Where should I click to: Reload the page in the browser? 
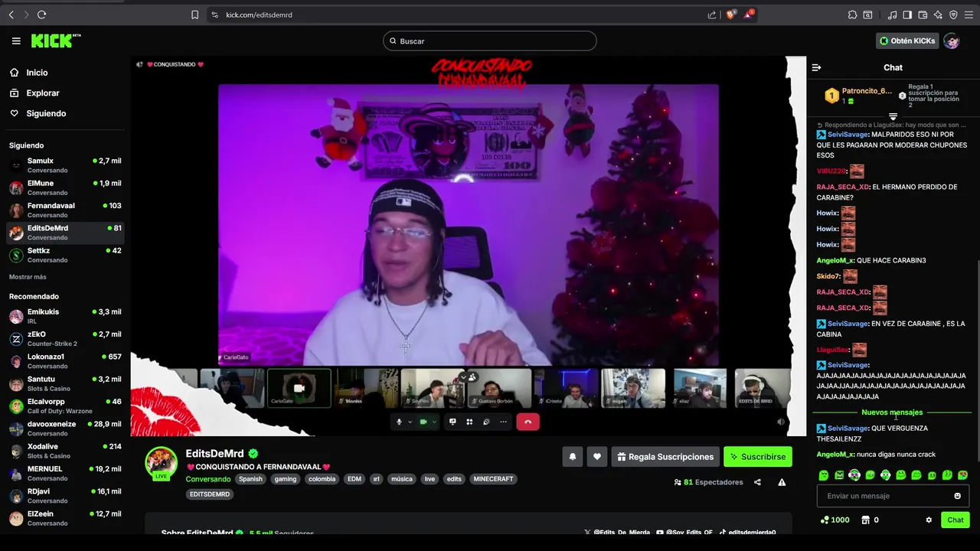(41, 15)
